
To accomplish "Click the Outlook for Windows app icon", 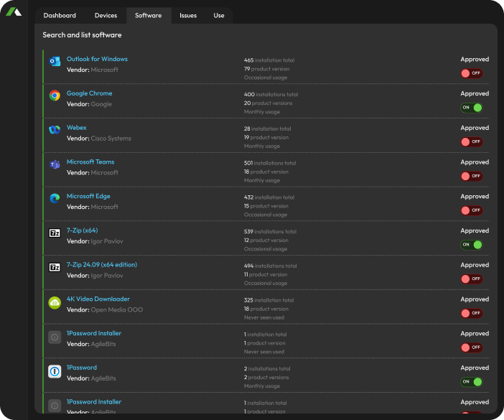I will pos(55,61).
